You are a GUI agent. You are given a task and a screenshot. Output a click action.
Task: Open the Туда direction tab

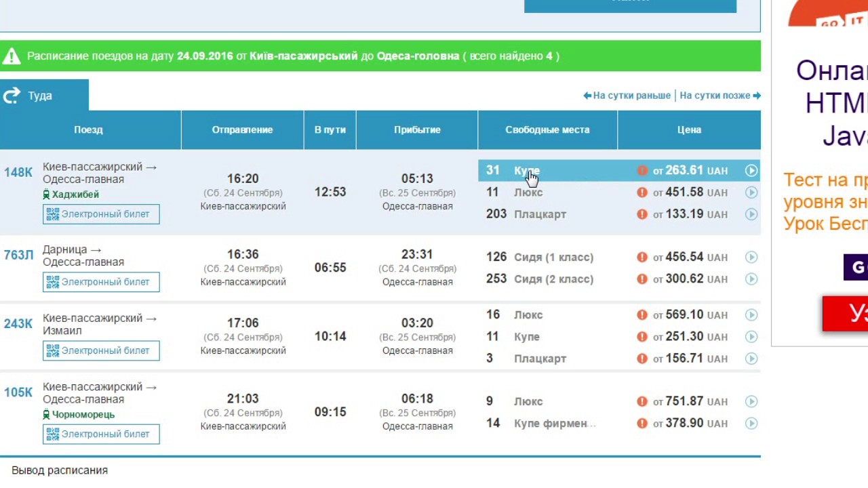tap(44, 96)
